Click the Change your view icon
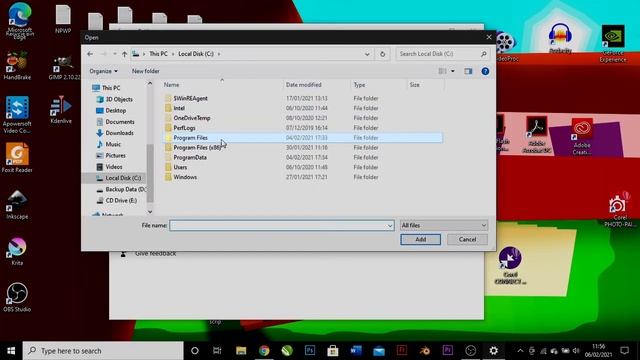Screen dimensions: 640x360 point(442,71)
